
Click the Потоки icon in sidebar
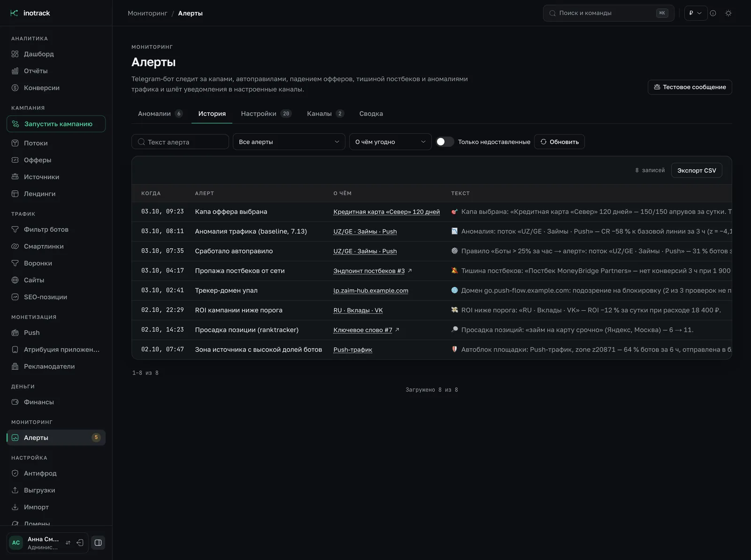point(15,143)
